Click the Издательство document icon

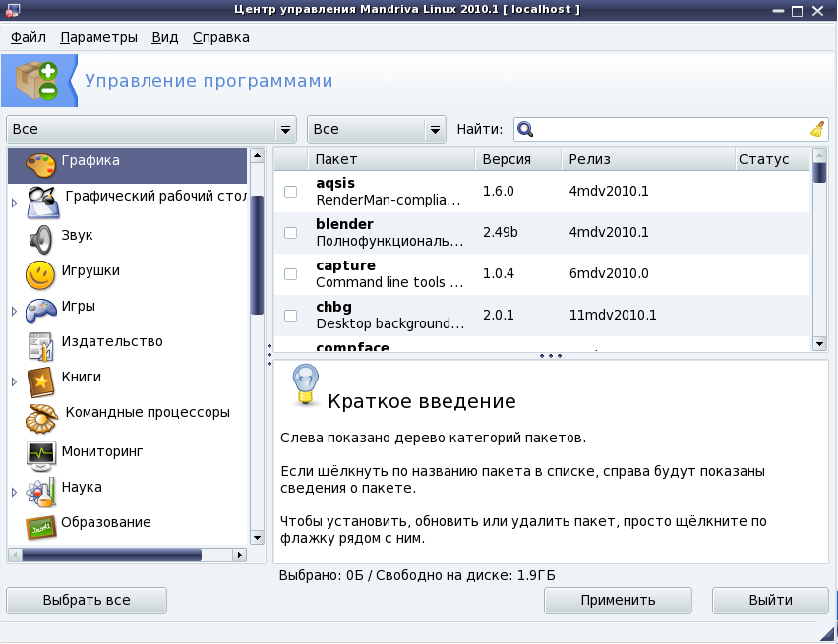pyautogui.click(x=41, y=346)
